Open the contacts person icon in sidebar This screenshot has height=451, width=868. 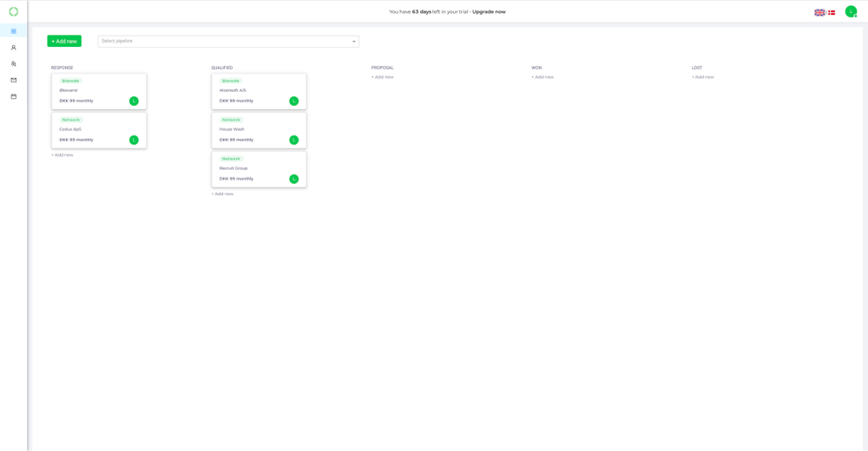point(13,48)
